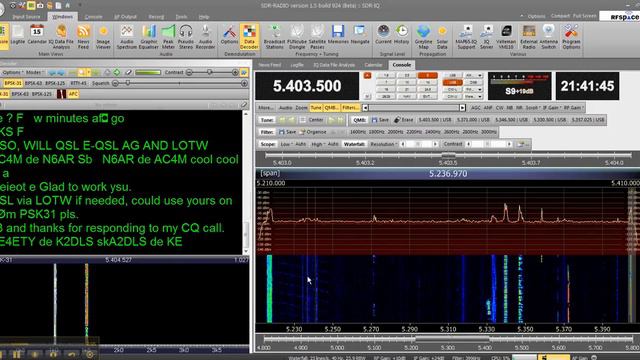Open scope High level dropdown
The height and width of the screenshot is (360, 640).
(x=318, y=144)
